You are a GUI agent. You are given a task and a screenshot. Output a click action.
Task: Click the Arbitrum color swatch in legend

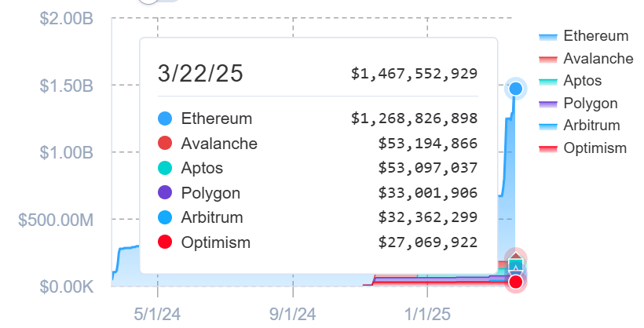tap(548, 126)
